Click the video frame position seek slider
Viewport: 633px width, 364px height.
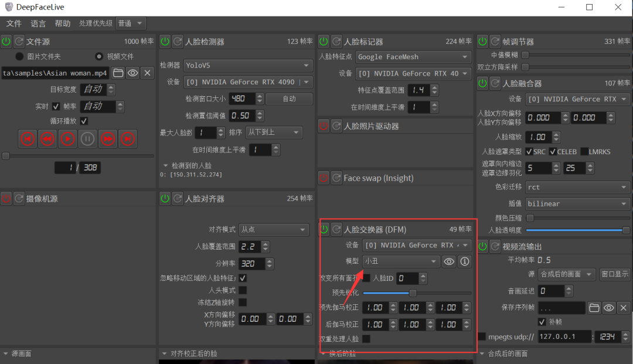pyautogui.click(x=78, y=156)
